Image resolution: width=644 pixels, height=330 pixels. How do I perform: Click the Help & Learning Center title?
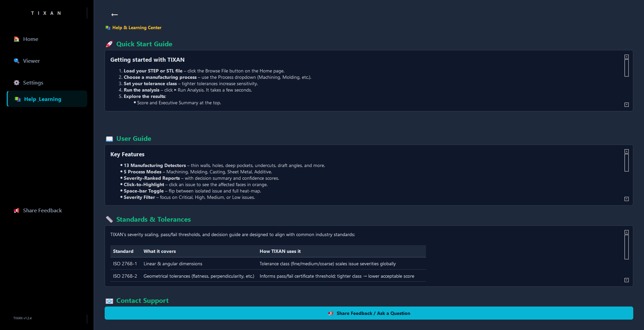click(x=137, y=28)
